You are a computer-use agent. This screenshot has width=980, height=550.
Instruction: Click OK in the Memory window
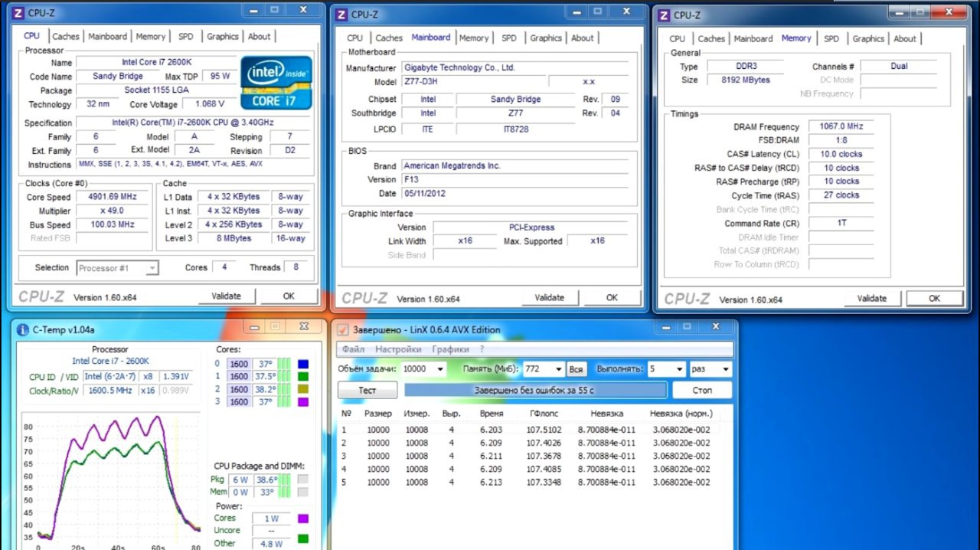935,298
